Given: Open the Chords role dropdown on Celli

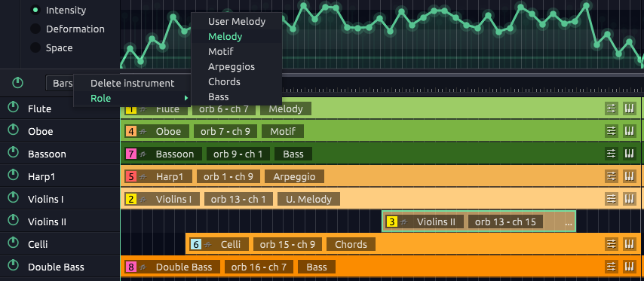Looking at the screenshot, I should [351, 245].
